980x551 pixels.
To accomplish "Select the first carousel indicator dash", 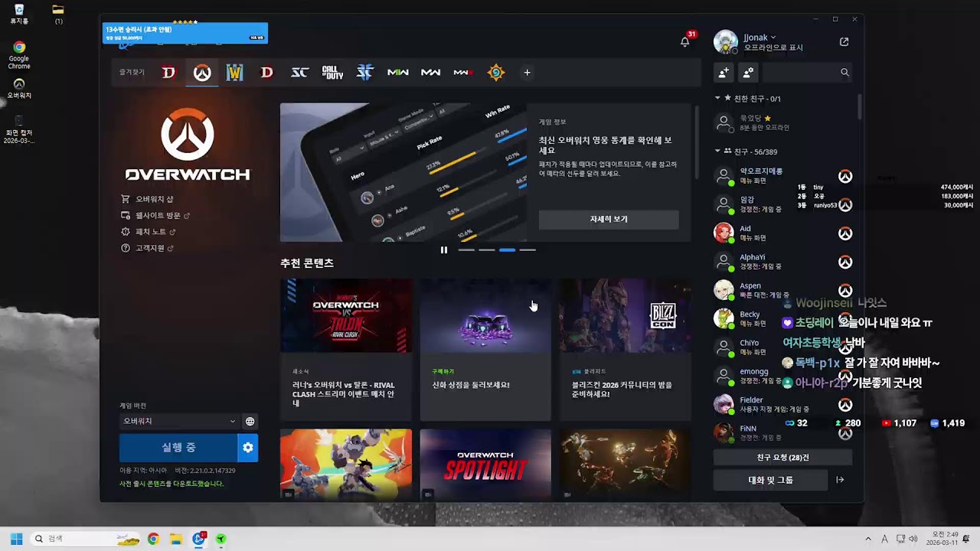I will [x=465, y=249].
